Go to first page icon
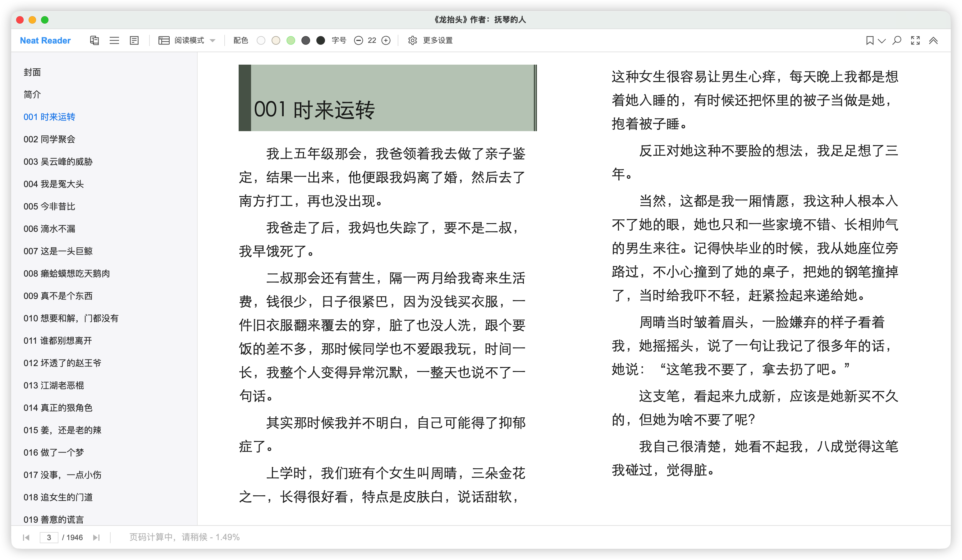This screenshot has width=962, height=560. [26, 538]
